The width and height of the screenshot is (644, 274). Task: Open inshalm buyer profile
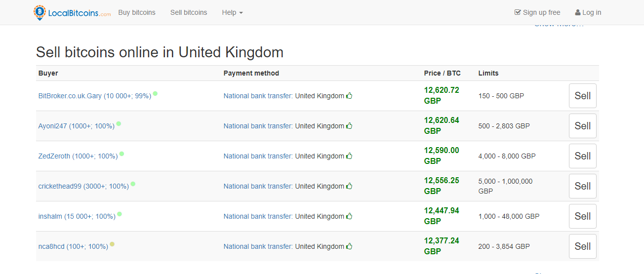click(x=77, y=216)
